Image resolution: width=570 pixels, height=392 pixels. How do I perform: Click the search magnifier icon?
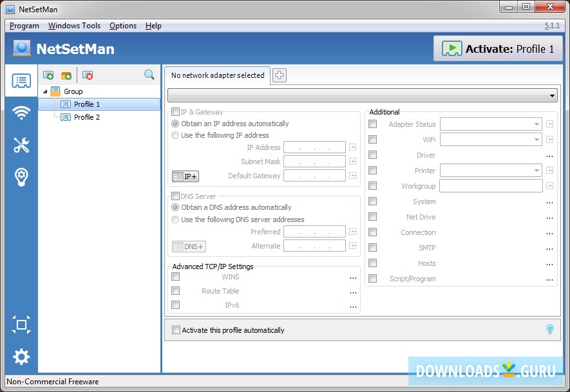[x=149, y=75]
